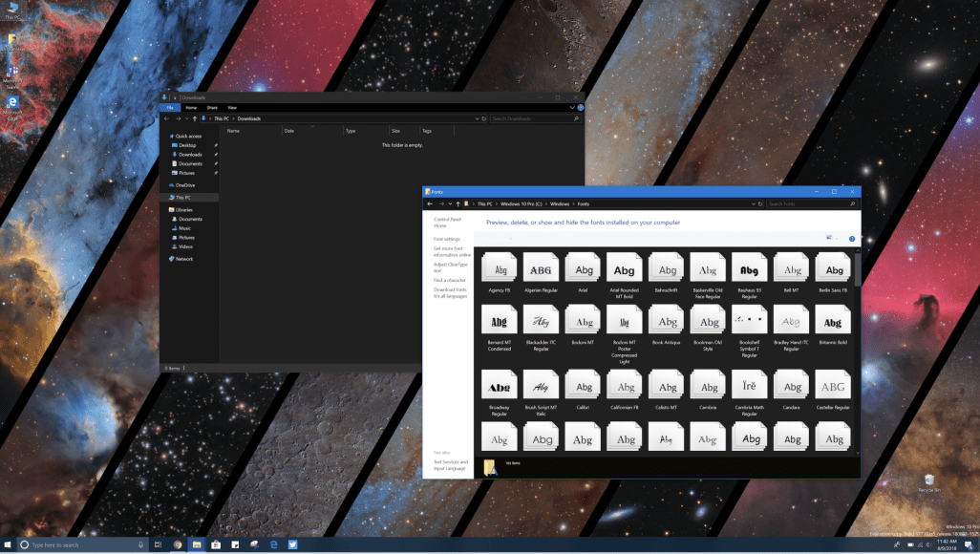The width and height of the screenshot is (980, 554).
Task: Open the view options dropdown in Fonts
Action: [x=836, y=238]
